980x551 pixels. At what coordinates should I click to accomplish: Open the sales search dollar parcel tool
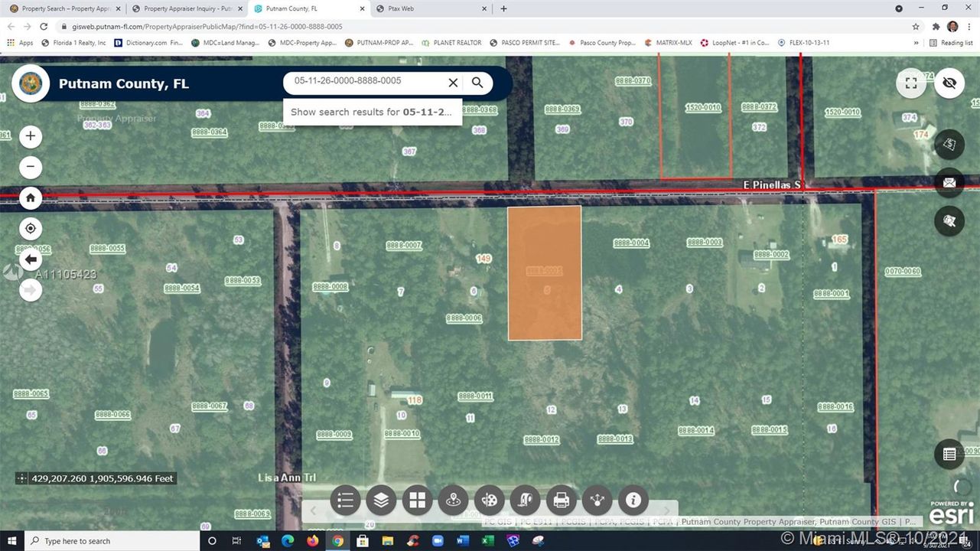point(949,144)
